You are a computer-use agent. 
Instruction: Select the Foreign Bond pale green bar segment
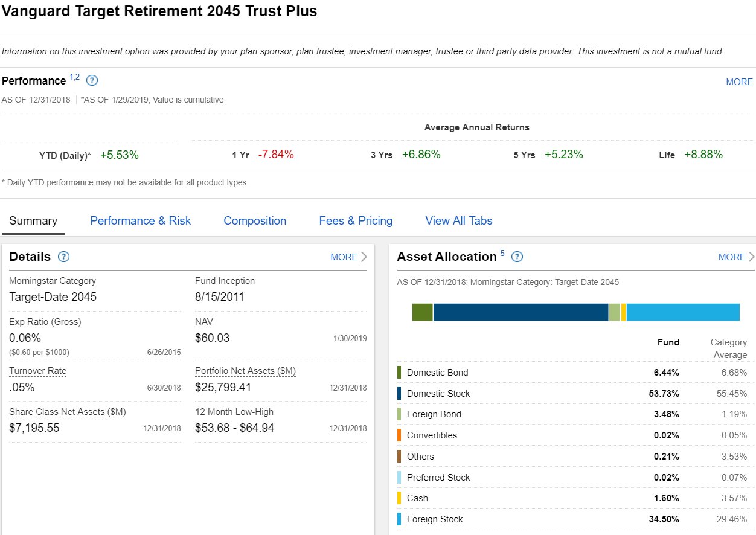tap(615, 312)
